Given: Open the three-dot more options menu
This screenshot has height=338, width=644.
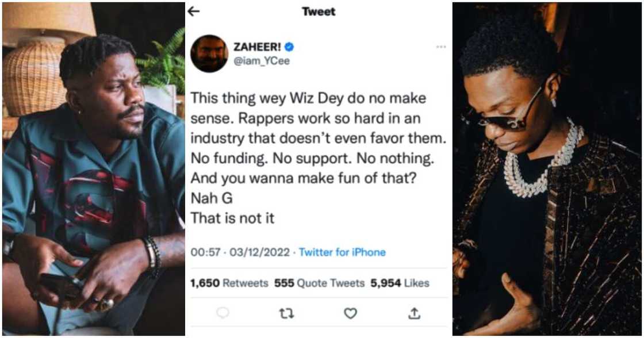Looking at the screenshot, I should coord(441,47).
